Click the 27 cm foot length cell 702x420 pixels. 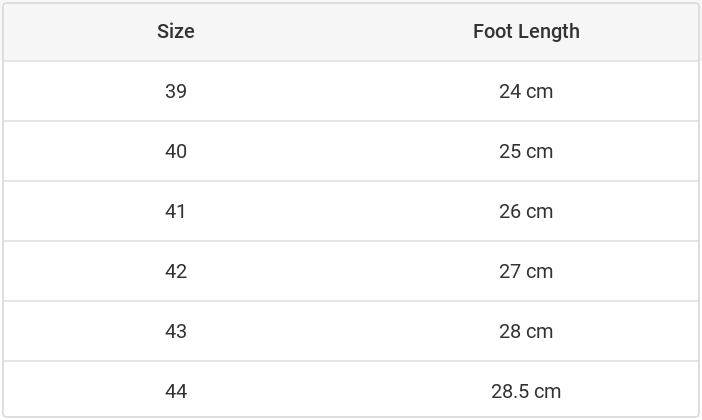(x=526, y=271)
